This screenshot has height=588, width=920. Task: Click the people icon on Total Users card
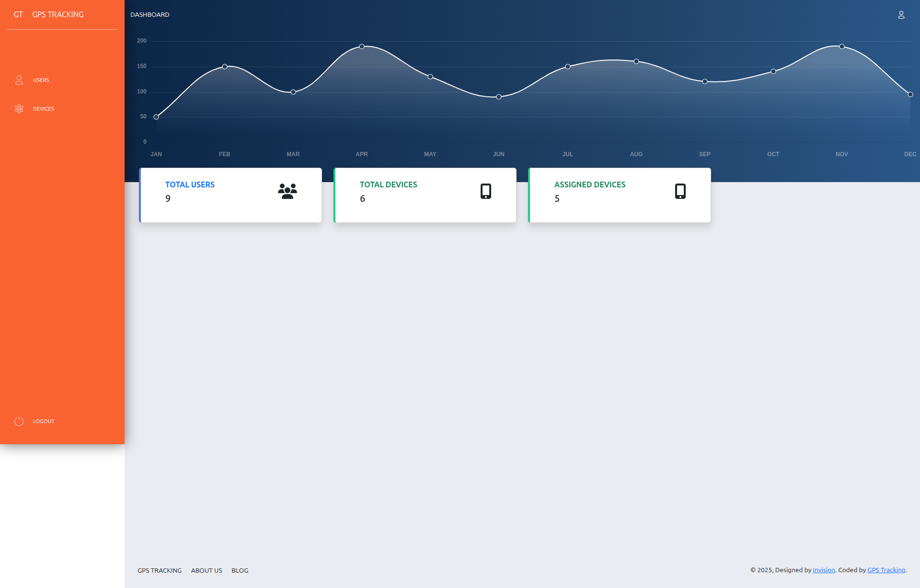click(x=287, y=190)
